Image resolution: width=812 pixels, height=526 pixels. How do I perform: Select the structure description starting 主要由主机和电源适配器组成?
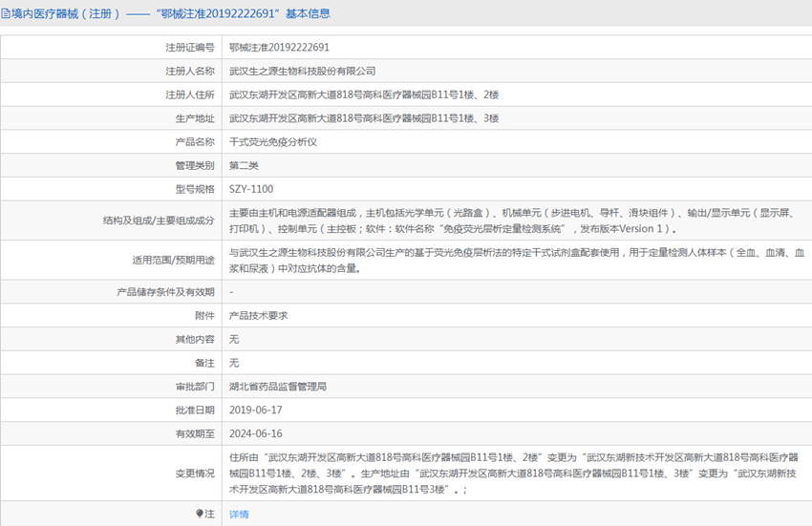[513, 221]
